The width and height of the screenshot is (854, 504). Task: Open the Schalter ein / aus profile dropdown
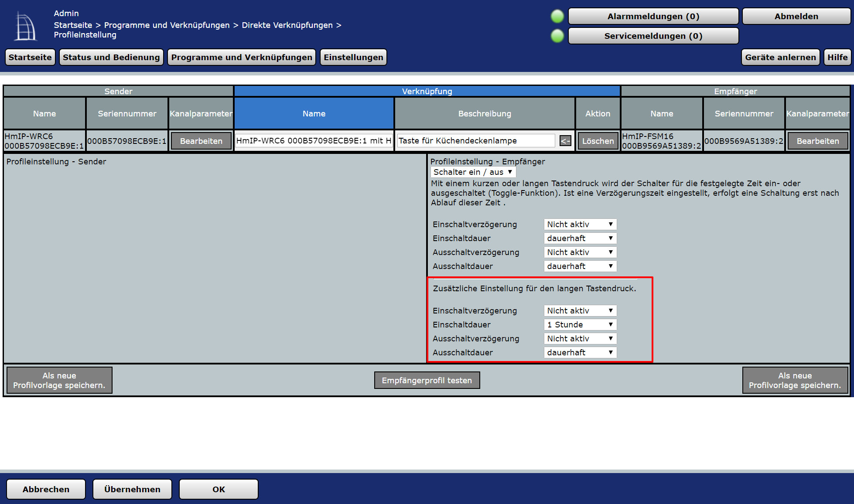tap(473, 172)
